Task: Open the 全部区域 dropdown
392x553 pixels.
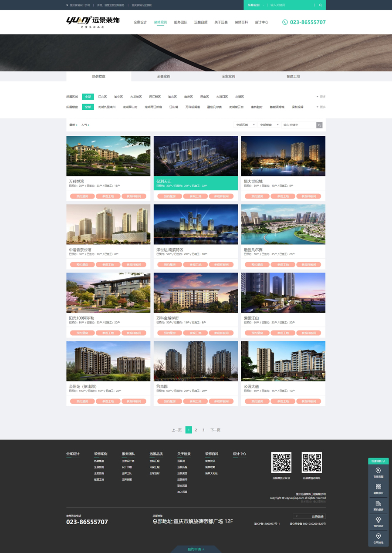Action: (245, 125)
